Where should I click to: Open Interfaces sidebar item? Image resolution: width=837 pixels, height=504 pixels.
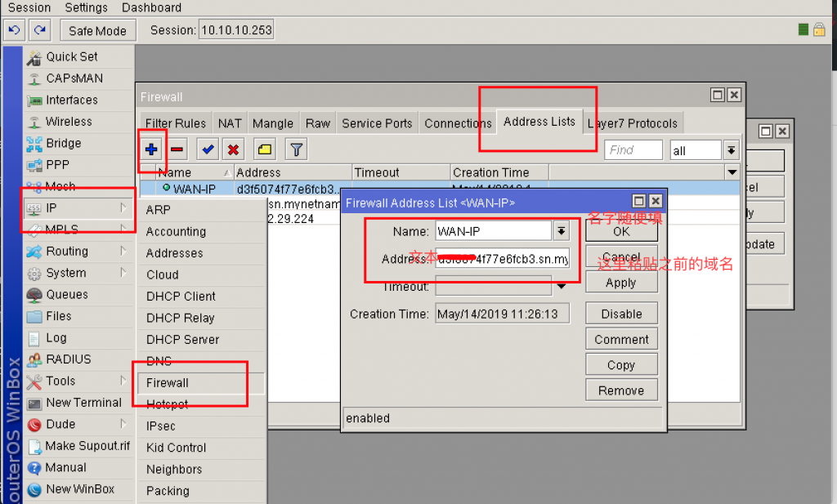(78, 100)
